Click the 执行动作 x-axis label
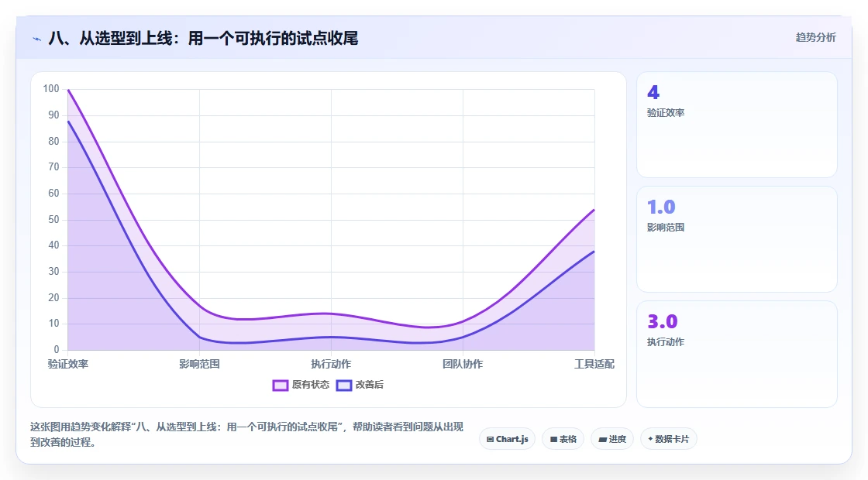The width and height of the screenshot is (868, 480). coord(331,364)
